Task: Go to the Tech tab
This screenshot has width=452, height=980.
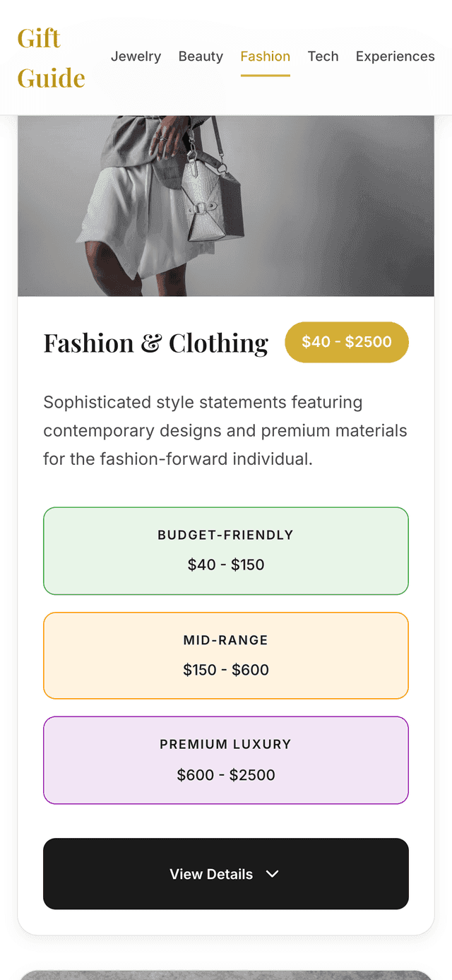Action: coord(323,57)
